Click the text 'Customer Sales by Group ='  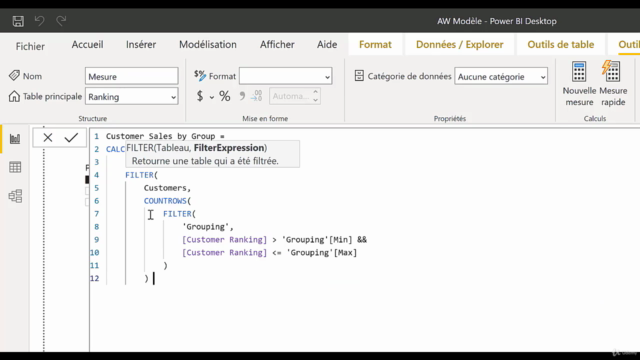(x=165, y=136)
